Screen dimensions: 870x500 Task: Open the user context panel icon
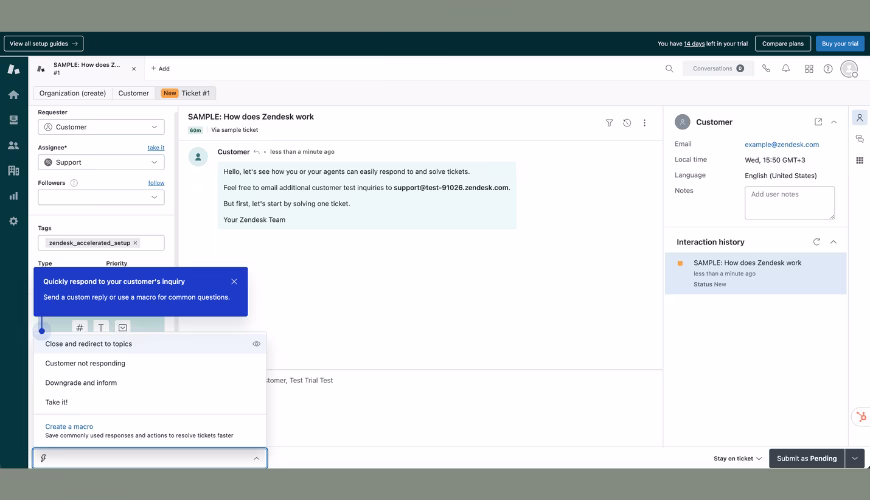[x=859, y=118]
